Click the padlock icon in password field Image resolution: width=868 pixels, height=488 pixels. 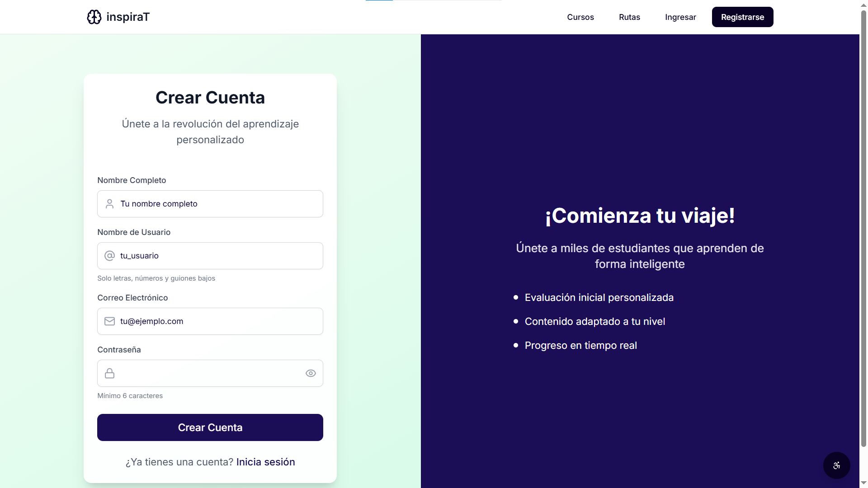coord(109,373)
